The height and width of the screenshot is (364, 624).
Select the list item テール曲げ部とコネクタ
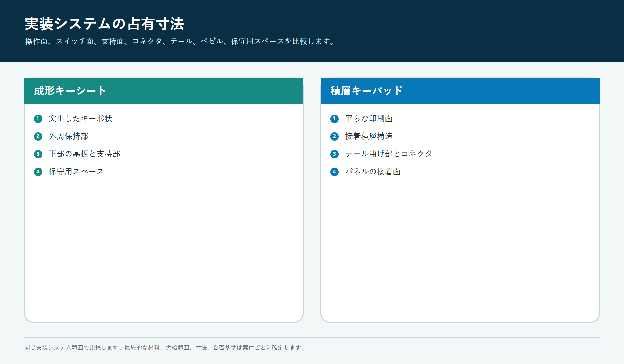pyautogui.click(x=389, y=154)
